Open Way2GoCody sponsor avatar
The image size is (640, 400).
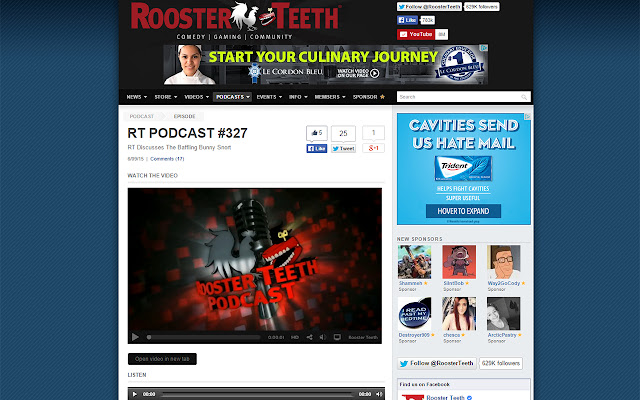[x=503, y=262]
